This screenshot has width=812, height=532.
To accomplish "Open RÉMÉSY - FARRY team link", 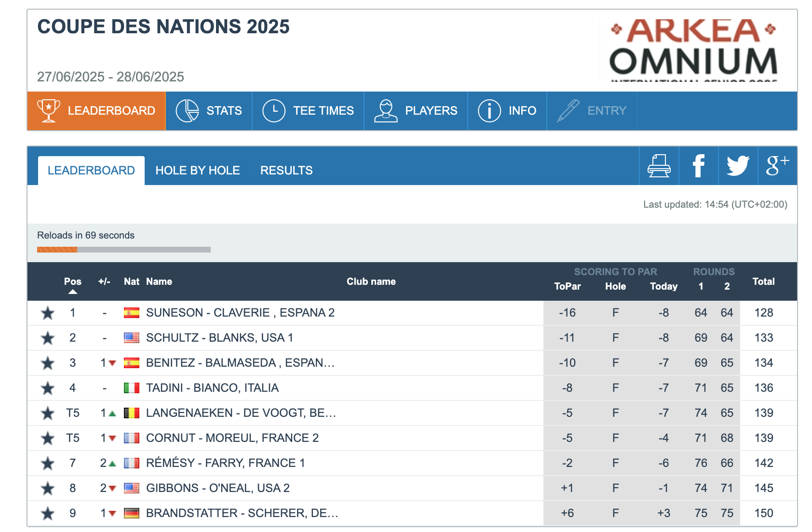I will tap(225, 463).
